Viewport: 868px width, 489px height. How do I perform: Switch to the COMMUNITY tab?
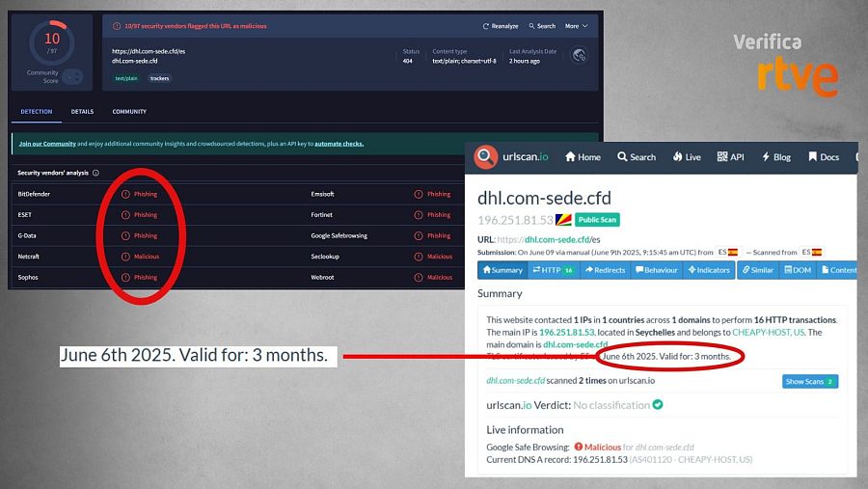pyautogui.click(x=129, y=112)
